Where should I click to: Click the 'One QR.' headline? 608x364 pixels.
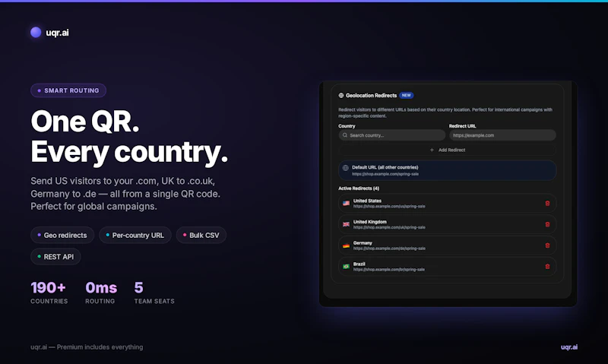85,122
